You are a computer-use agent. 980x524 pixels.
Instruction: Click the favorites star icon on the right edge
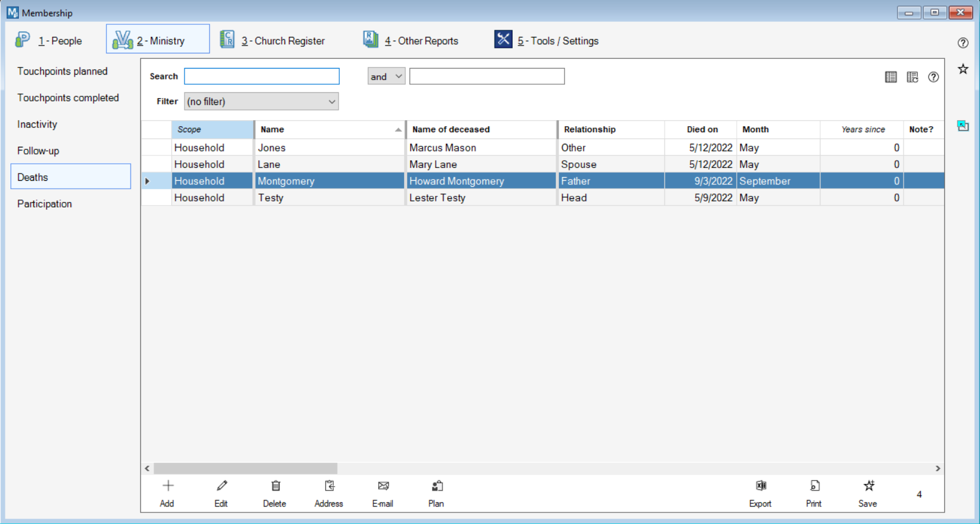pyautogui.click(x=963, y=69)
